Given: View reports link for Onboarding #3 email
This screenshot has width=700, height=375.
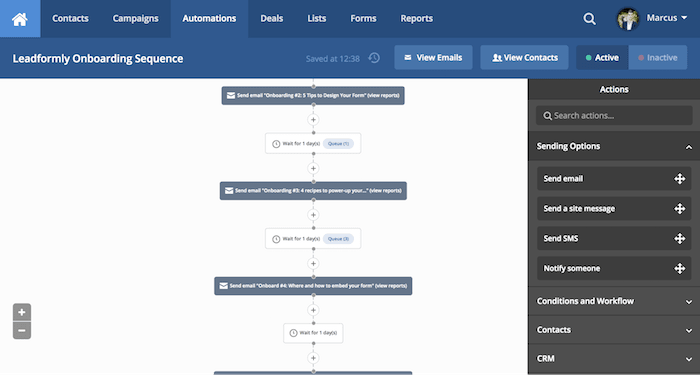Looking at the screenshot, I should coord(385,191).
